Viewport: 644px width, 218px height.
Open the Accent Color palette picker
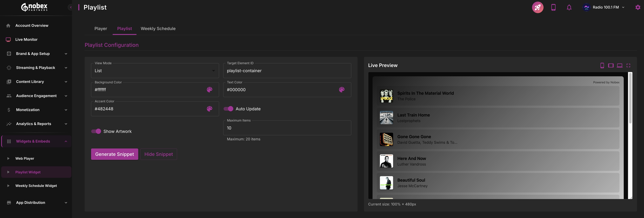[209, 109]
